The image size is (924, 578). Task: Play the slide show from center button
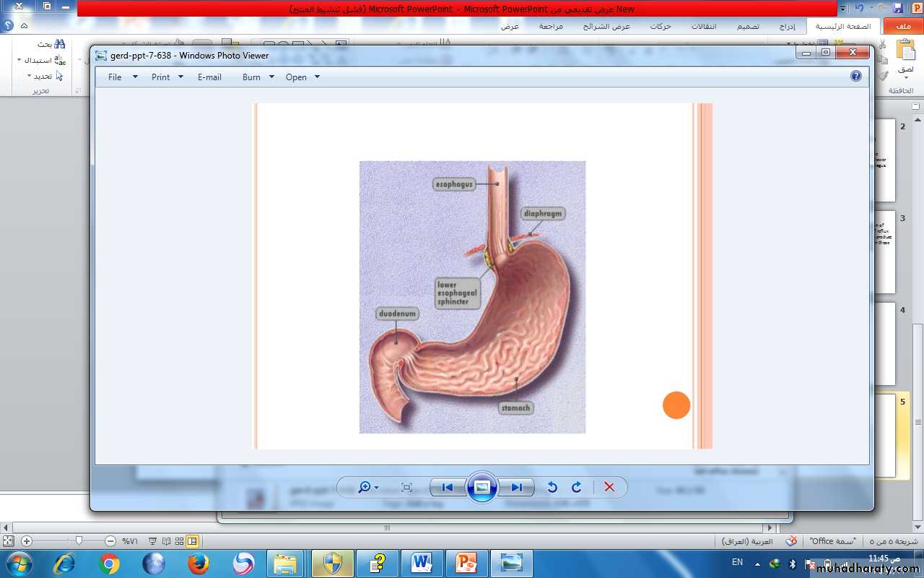[482, 488]
